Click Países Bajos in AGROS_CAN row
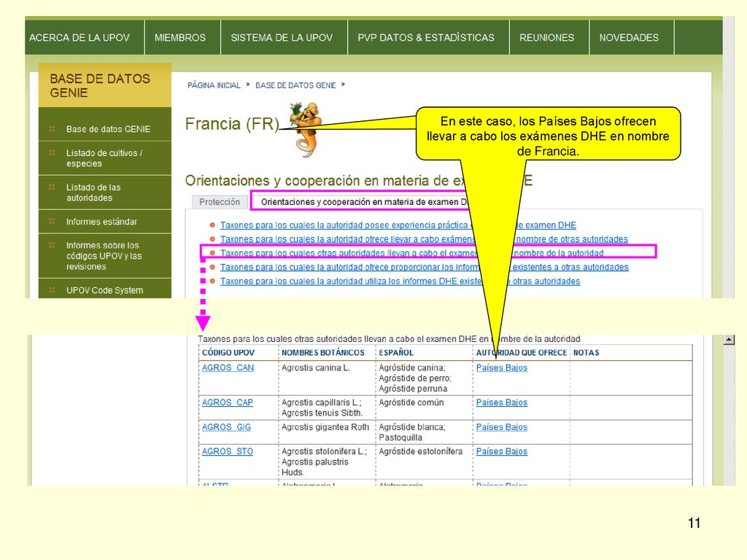This screenshot has height=560, width=747. tap(502, 367)
